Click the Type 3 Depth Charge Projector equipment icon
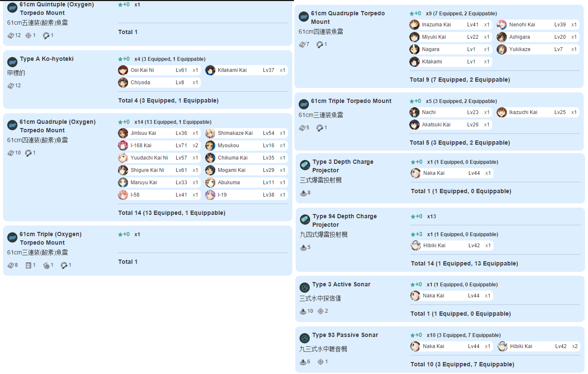Viewport: 588px width, 374px height. click(x=305, y=166)
